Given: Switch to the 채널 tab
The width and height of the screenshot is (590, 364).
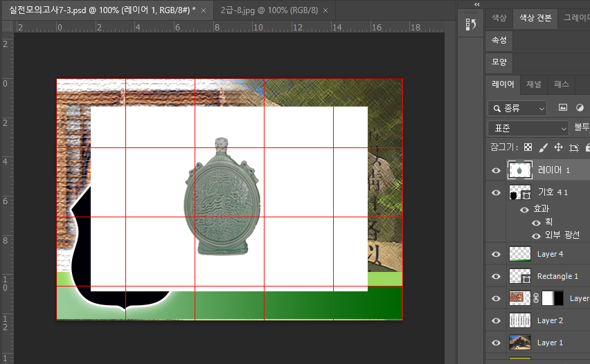Looking at the screenshot, I should [534, 84].
